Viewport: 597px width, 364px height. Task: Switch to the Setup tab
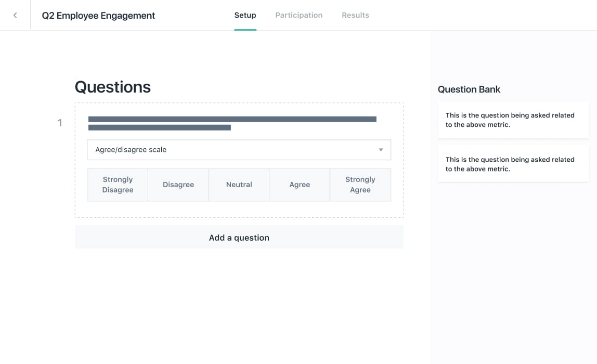(x=245, y=15)
